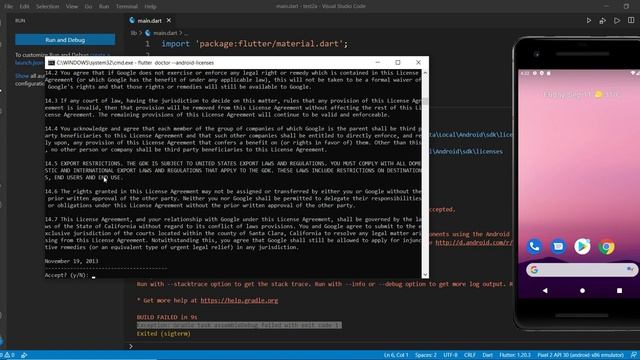
Task: Click the CRLF line ending status item
Action: point(470,355)
